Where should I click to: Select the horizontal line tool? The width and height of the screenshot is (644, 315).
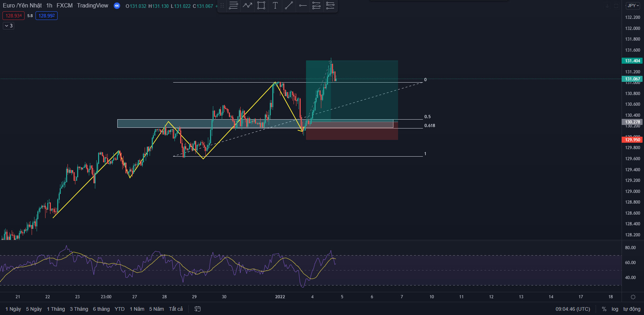[x=303, y=6]
